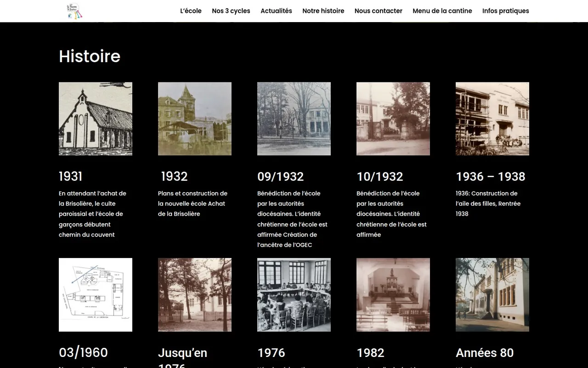Select the 1931 timeline heading
Screen dimensions: 588x368
71,176
